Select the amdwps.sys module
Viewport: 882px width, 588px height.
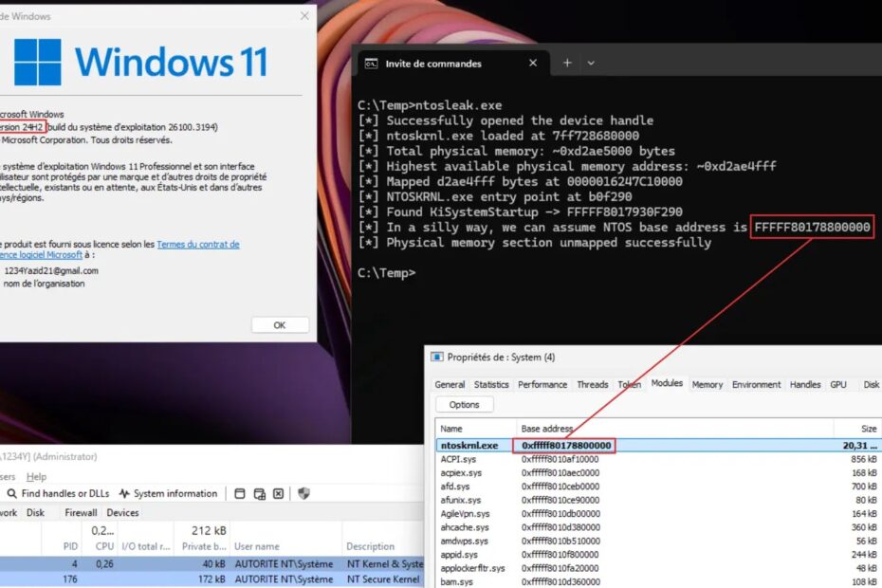[x=659, y=541]
